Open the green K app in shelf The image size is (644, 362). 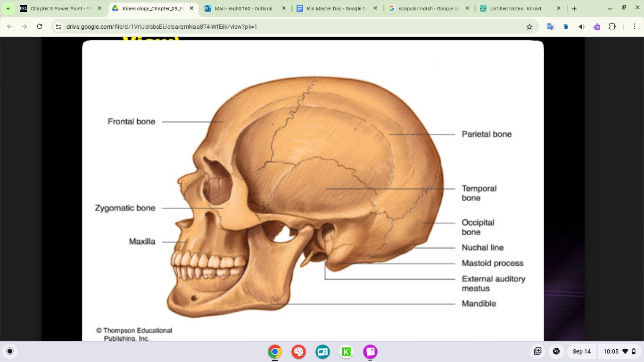(347, 352)
